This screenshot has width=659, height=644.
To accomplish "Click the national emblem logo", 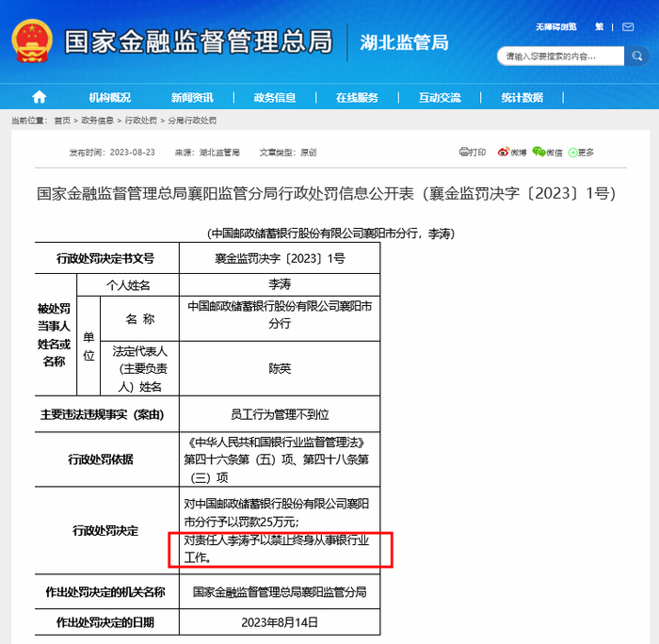I will click(x=32, y=41).
